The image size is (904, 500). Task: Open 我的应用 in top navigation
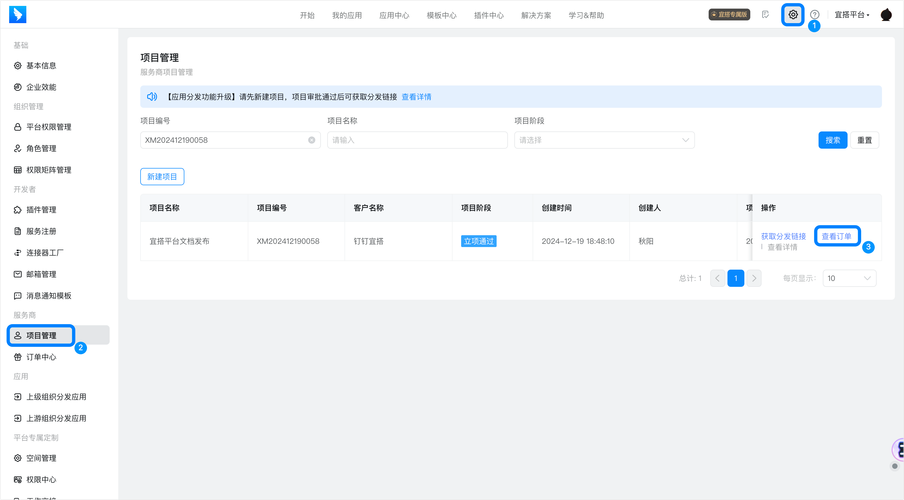point(346,16)
